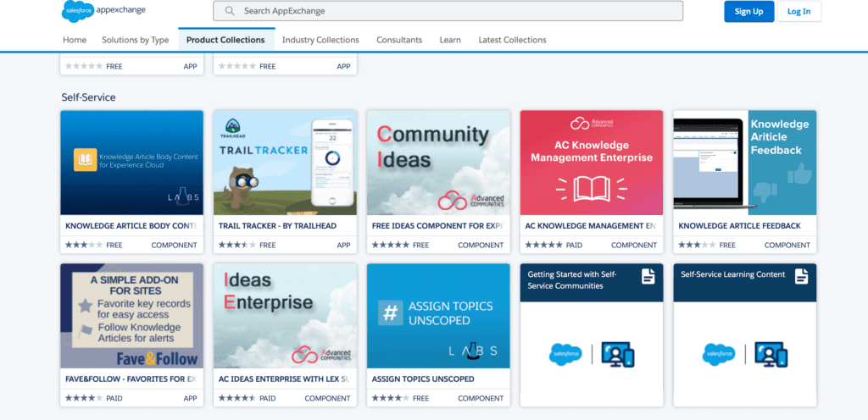Open the Learn tab
The height and width of the screenshot is (420, 868).
point(450,40)
